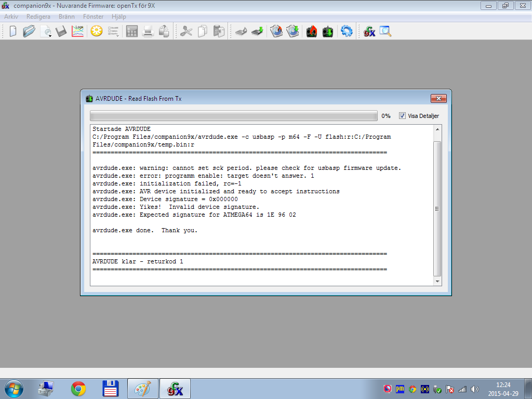The image size is (532, 399).
Task: Click the transmitter with green arrow icon
Action: point(327,31)
